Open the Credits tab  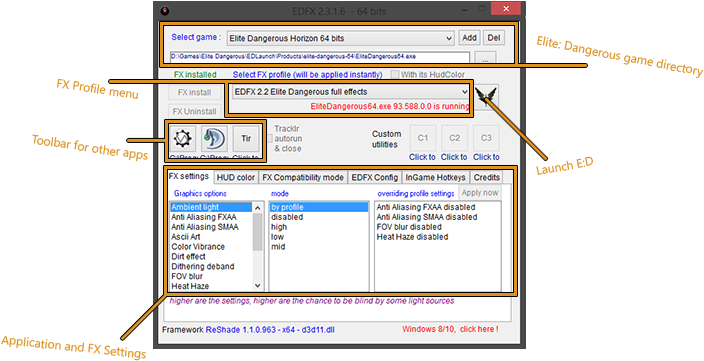click(487, 178)
